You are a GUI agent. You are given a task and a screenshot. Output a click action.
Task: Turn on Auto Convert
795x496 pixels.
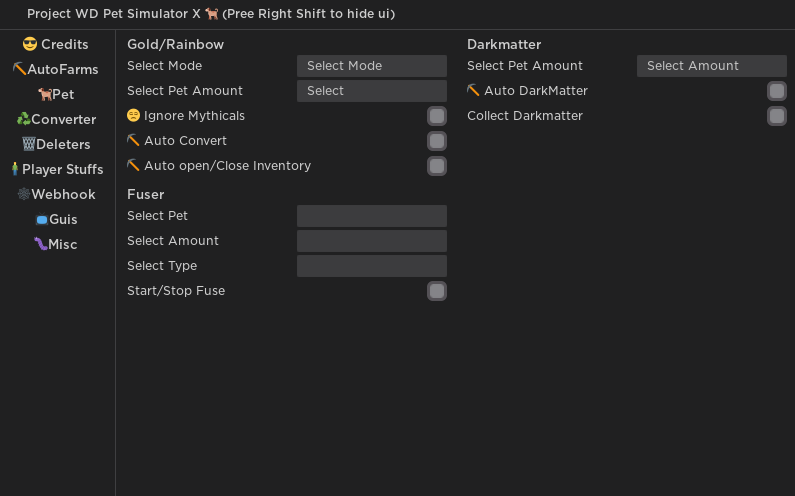[437, 141]
